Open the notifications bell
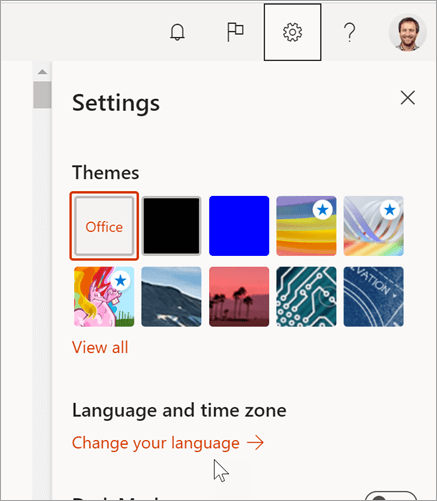 point(177,32)
